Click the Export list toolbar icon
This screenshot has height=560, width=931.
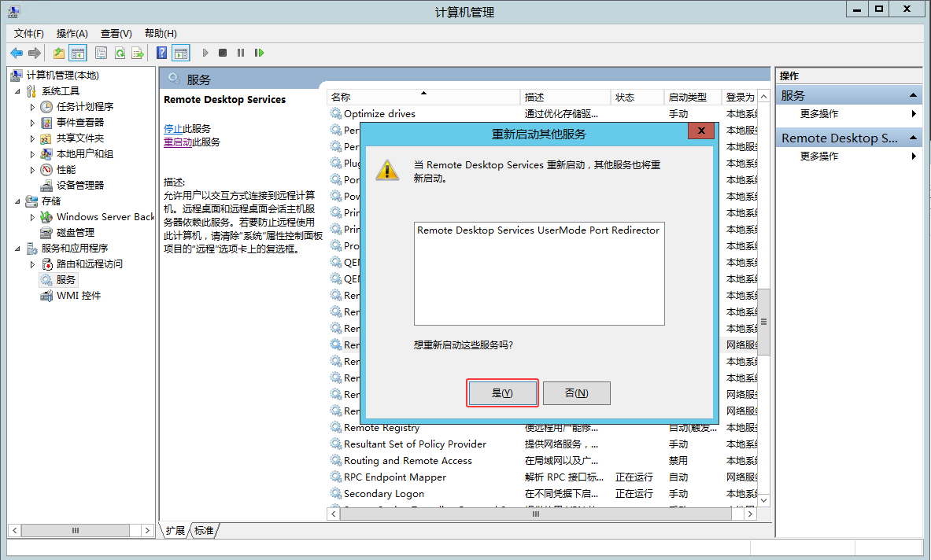(x=138, y=53)
